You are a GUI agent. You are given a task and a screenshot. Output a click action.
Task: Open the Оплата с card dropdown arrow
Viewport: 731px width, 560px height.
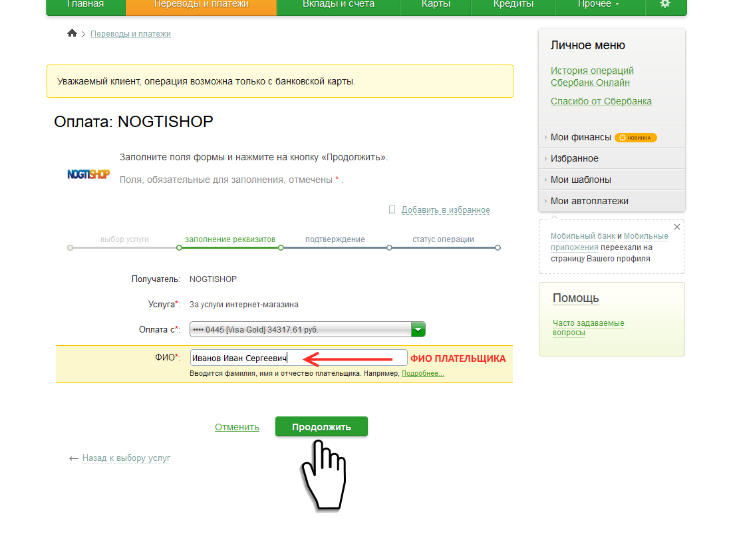pyautogui.click(x=418, y=330)
